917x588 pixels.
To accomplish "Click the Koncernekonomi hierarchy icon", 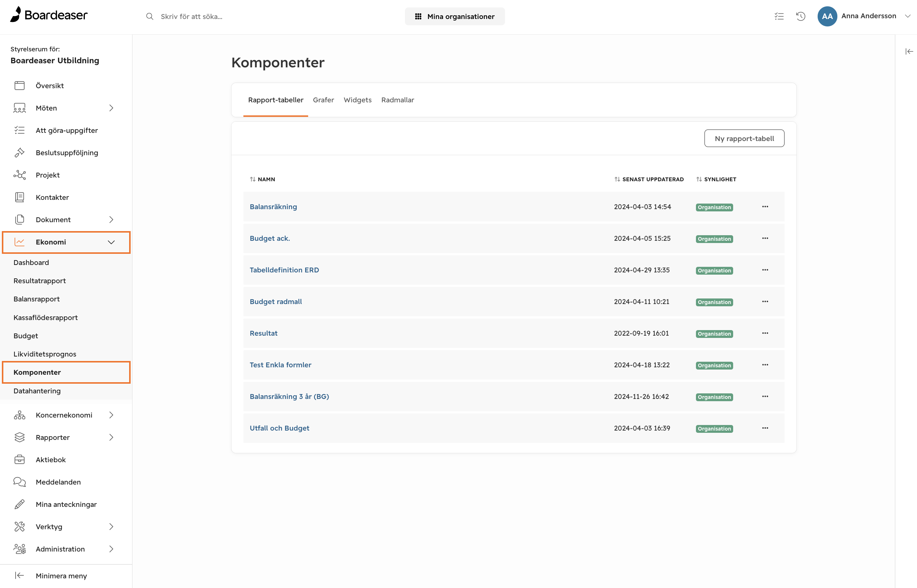I will pos(19,415).
